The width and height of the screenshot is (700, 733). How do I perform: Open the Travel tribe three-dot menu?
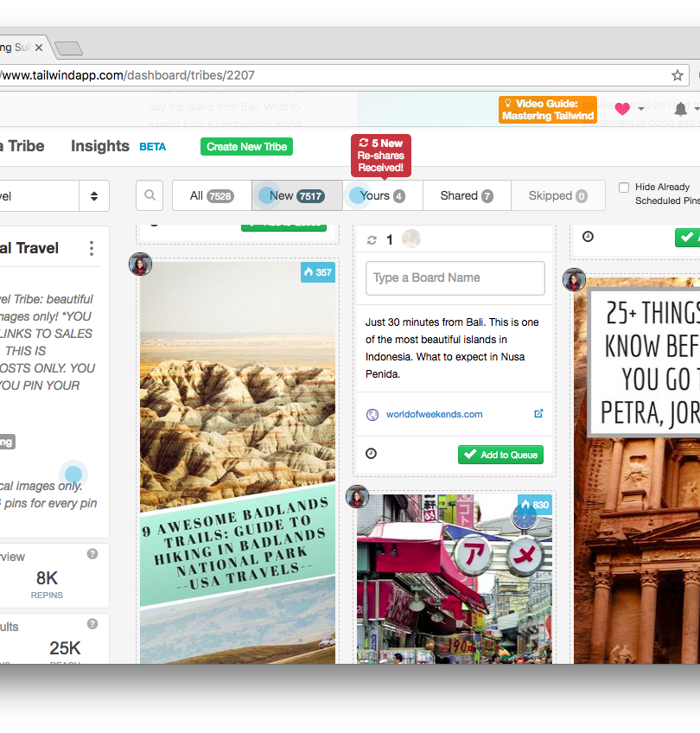pos(92,248)
